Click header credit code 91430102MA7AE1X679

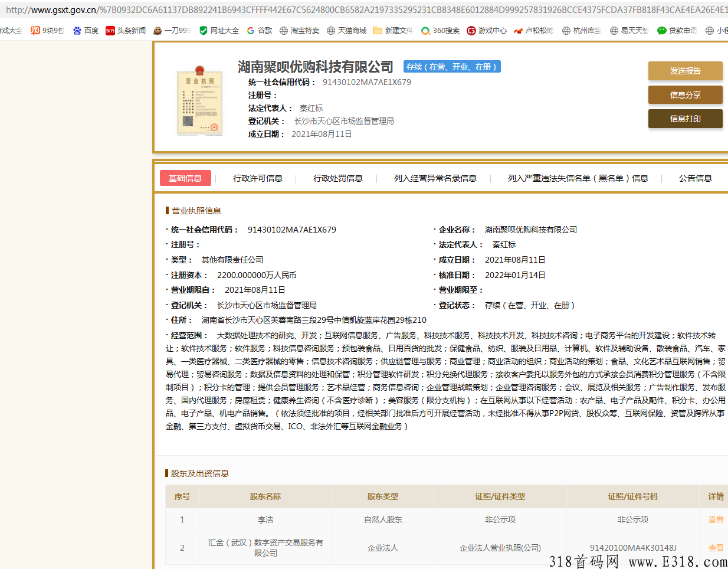click(x=367, y=82)
